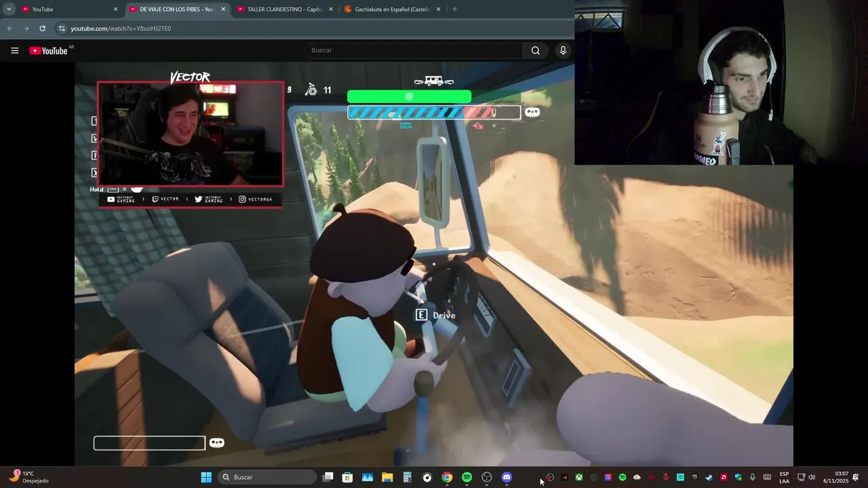This screenshot has height=488, width=868.
Task: Open the OneDrive cloud tray icon
Action: pyautogui.click(x=637, y=477)
